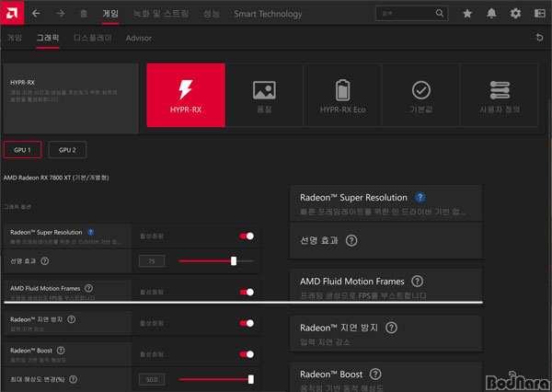Open settings gear icon
This screenshot has height=392, width=552.
516,14
